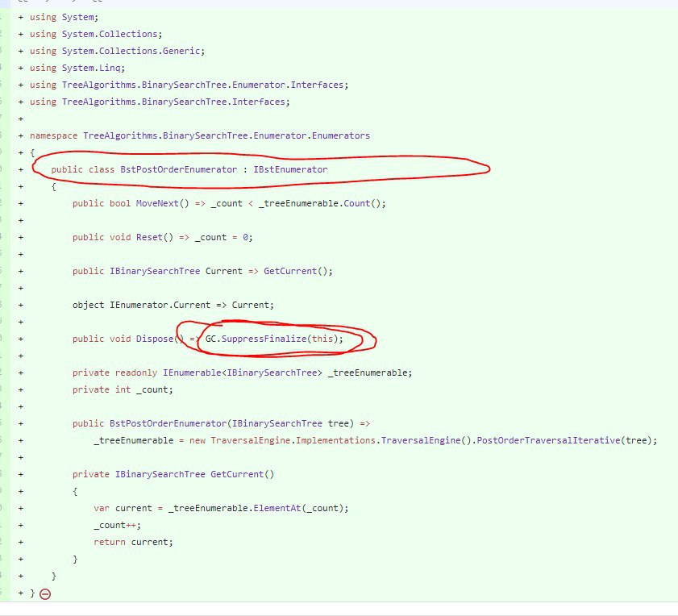Click using line ending in Enumerator.Interfaces
The image size is (678, 616).
(x=189, y=85)
